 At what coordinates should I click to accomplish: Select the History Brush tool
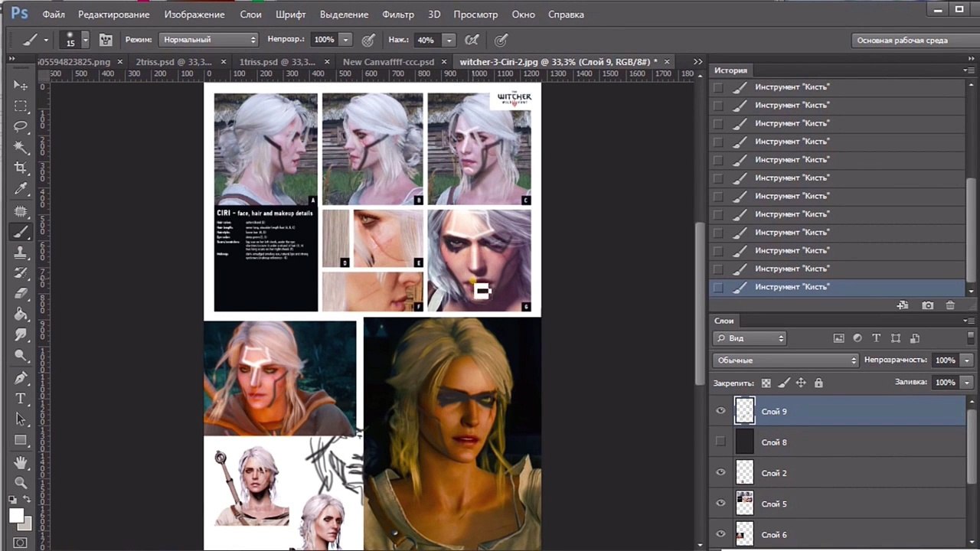pyautogui.click(x=21, y=273)
